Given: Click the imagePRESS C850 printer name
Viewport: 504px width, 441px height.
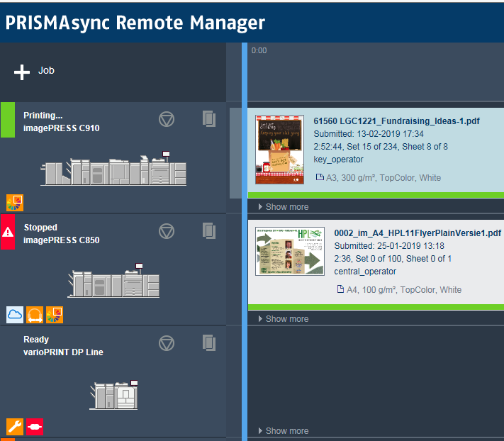Looking at the screenshot, I should pos(62,240).
